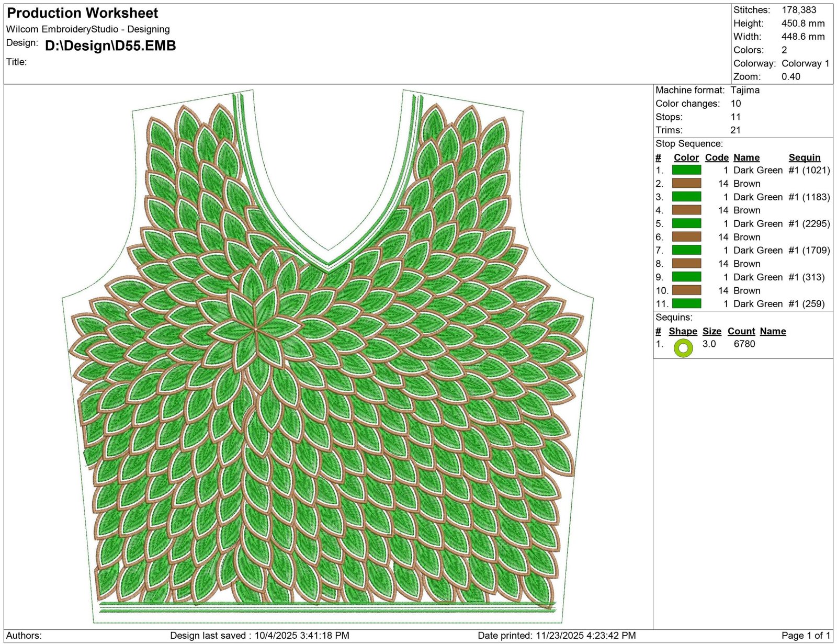Click the stitches value 178,383
The image size is (837, 644).
(x=799, y=10)
